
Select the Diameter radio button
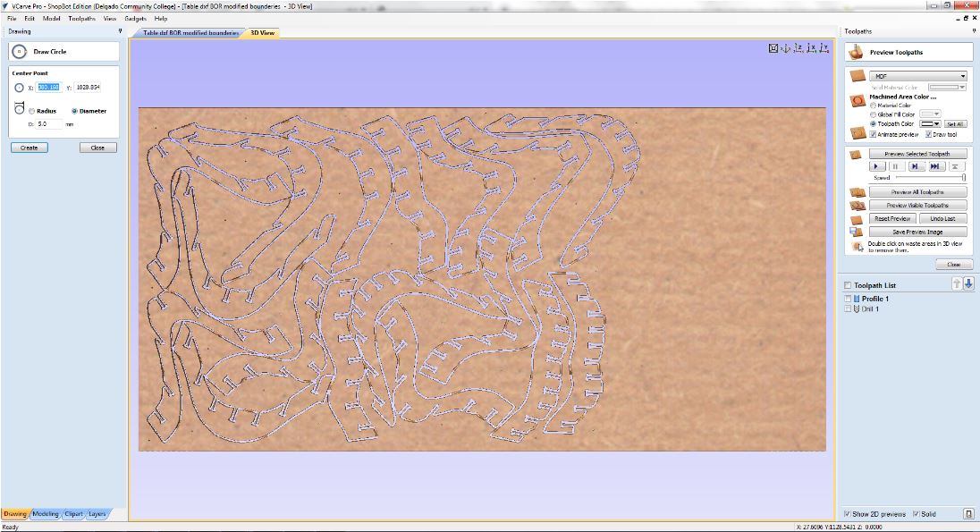coord(74,111)
